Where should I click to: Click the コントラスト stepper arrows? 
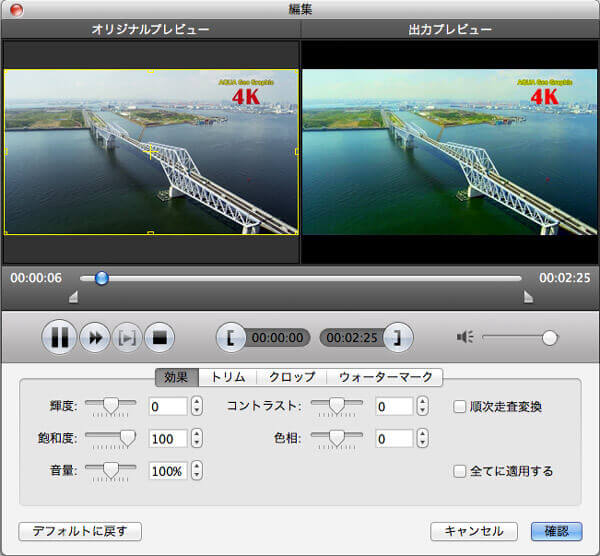(x=422, y=406)
